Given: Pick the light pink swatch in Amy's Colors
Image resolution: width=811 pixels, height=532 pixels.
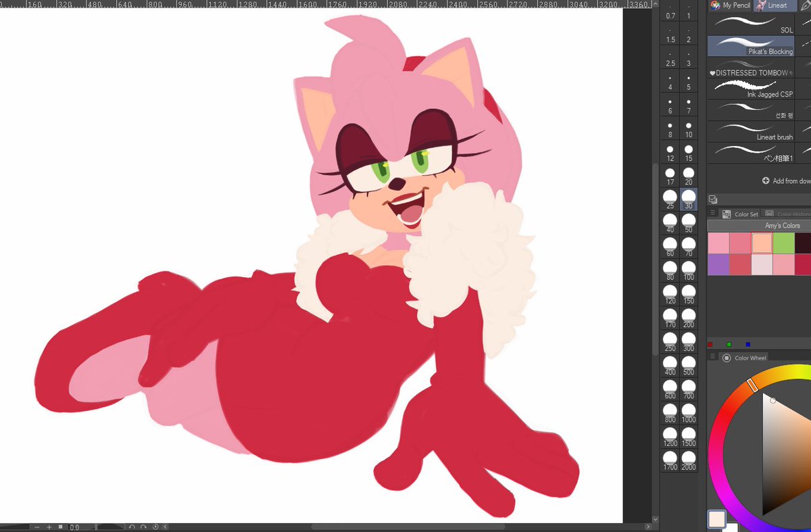Looking at the screenshot, I should (x=718, y=243).
